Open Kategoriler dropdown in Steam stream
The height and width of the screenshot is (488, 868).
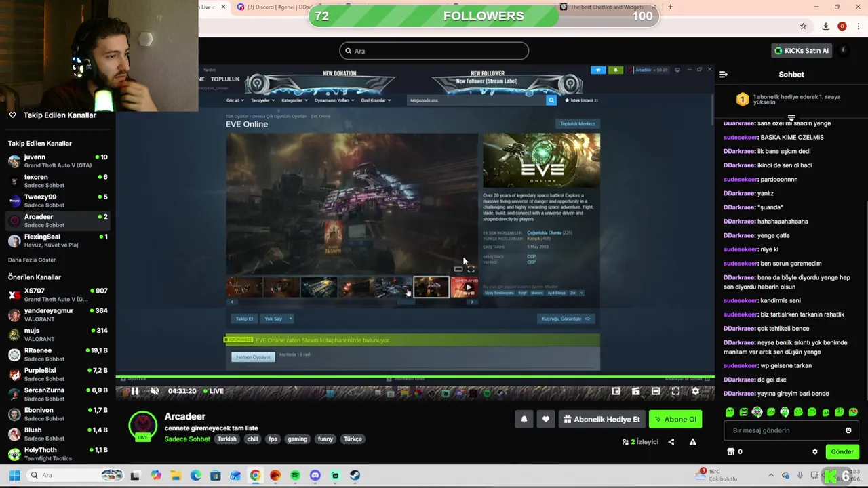294,100
